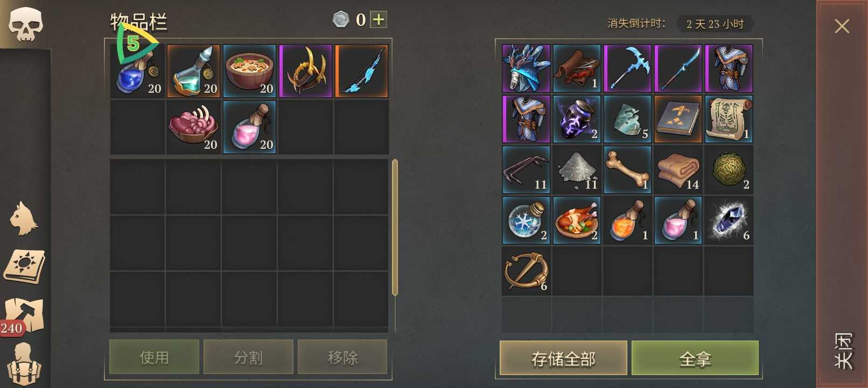868x388 pixels.
Task: Click 存储全部 to store all items
Action: [563, 358]
